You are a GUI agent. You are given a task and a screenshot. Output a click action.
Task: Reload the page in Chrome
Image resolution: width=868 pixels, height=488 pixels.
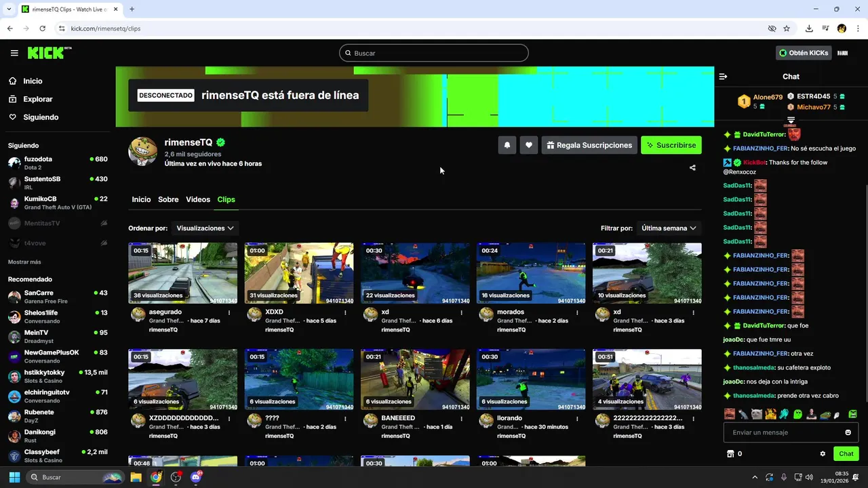coord(42,28)
